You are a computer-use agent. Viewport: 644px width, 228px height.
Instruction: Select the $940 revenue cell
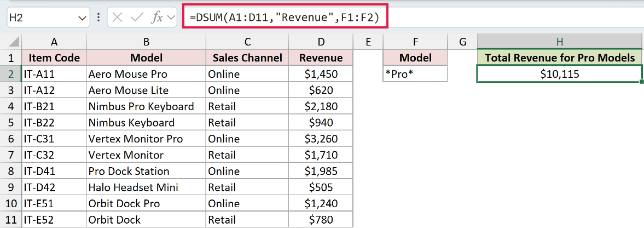[321, 123]
